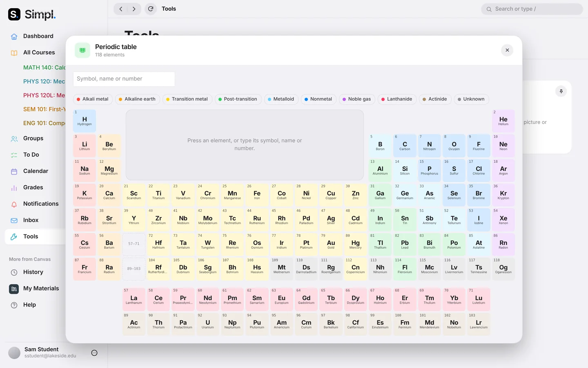The width and height of the screenshot is (588, 368).
Task: Open the Help page
Action: coord(29,305)
